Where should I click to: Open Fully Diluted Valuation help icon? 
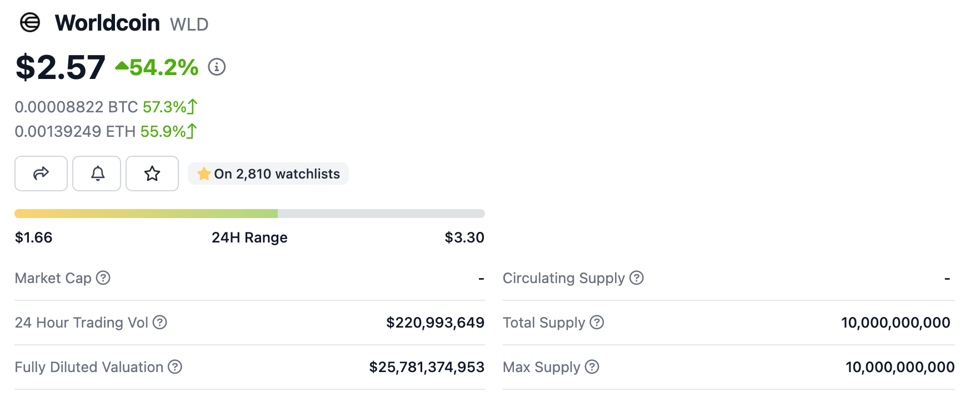tap(175, 367)
